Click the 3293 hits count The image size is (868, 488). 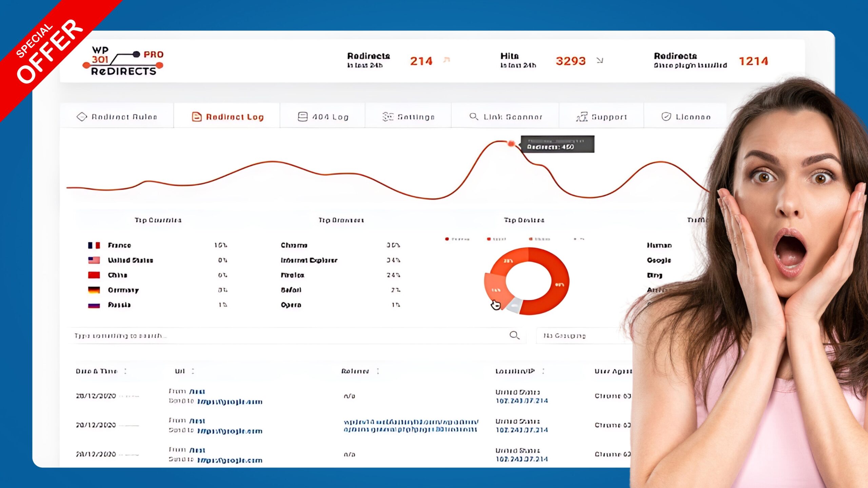(571, 61)
